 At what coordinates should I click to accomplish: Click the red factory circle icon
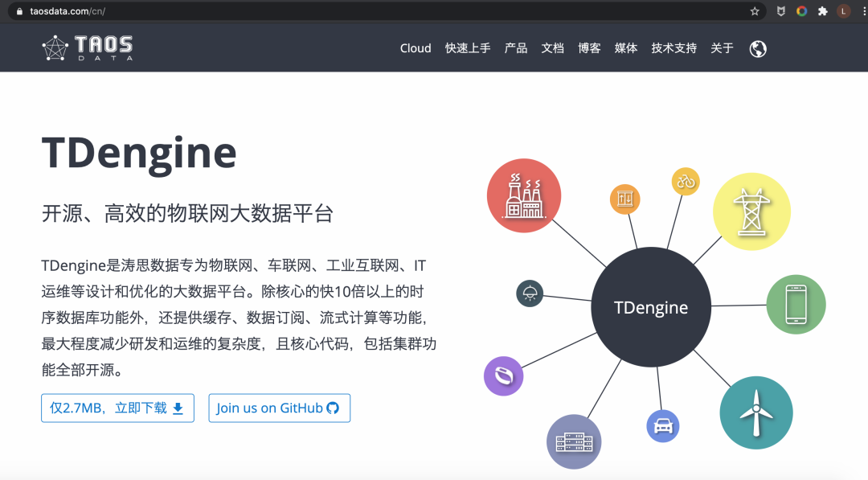pyautogui.click(x=524, y=195)
